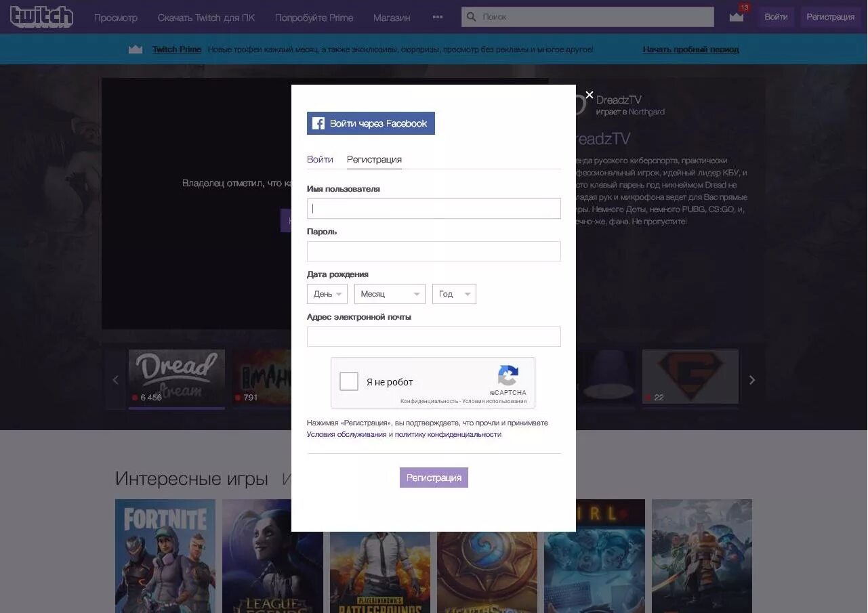Screen dimensions: 868x613
Task: Open reCAPTCHA Конфиденциальность link
Action: (x=429, y=401)
